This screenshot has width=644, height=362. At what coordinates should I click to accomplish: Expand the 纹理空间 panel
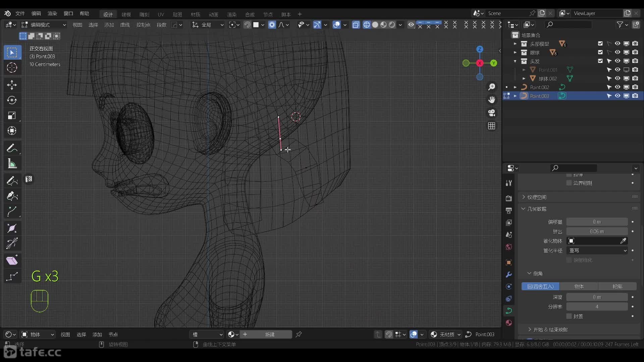(x=537, y=197)
